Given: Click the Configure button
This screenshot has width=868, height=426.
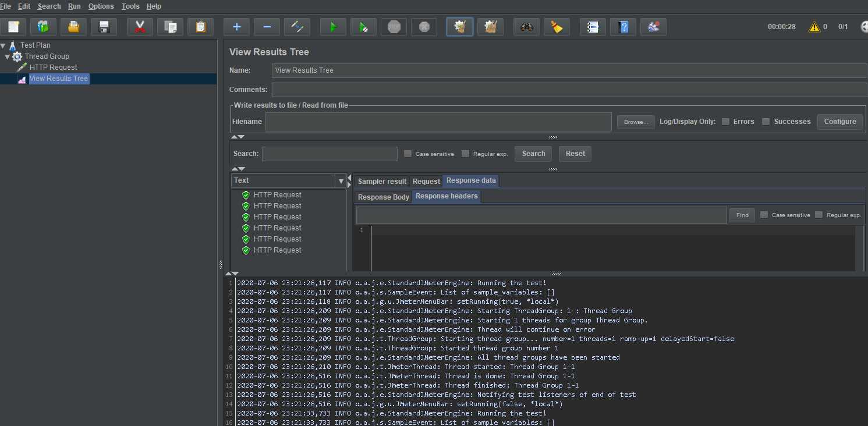Looking at the screenshot, I should coord(840,122).
